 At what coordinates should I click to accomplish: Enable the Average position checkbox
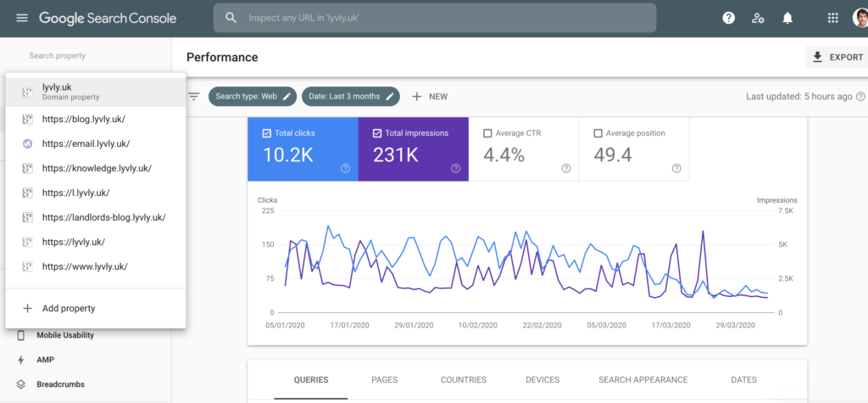(x=598, y=133)
